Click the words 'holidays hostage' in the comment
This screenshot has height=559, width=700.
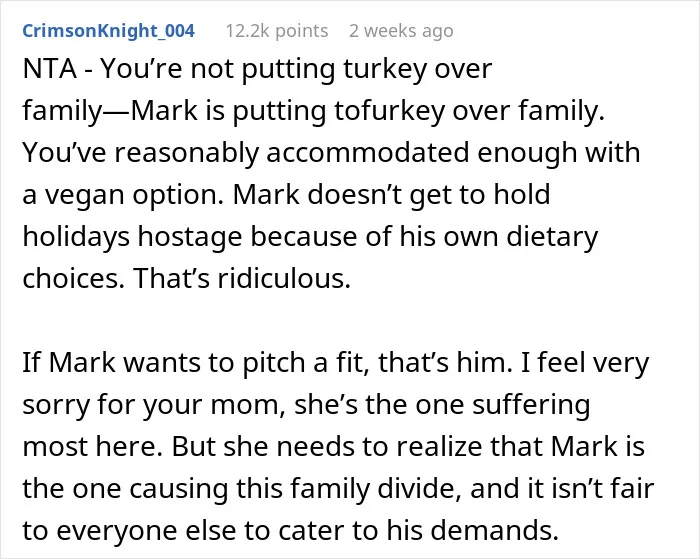(132, 237)
